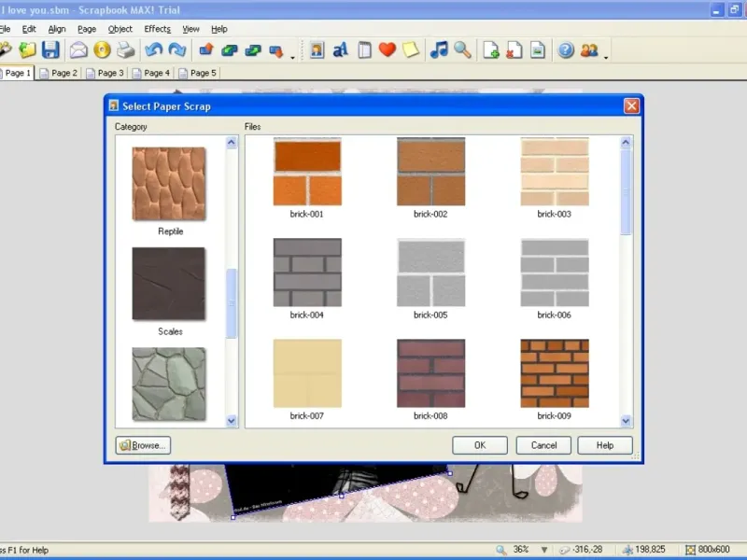
Task: Select the brick-001 paper thumbnail
Action: (306, 172)
